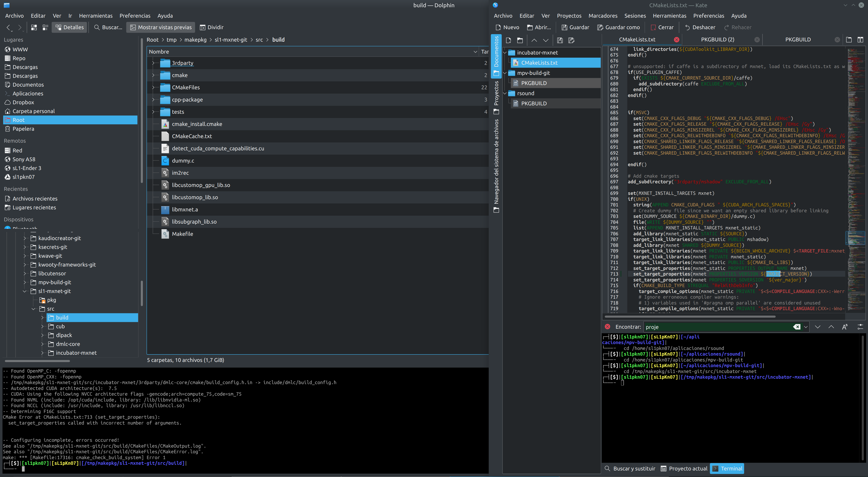Clear the search text in the Encontrar field

click(797, 327)
